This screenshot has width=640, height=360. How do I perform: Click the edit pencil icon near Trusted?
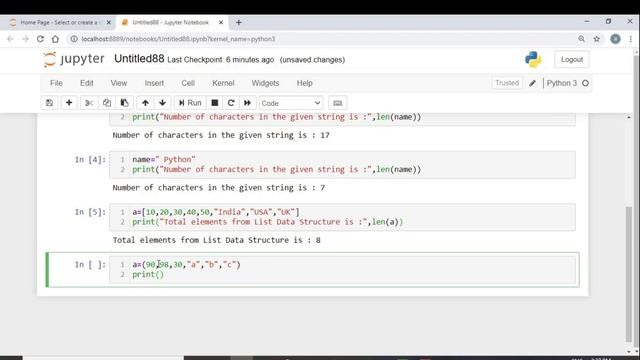click(x=532, y=83)
